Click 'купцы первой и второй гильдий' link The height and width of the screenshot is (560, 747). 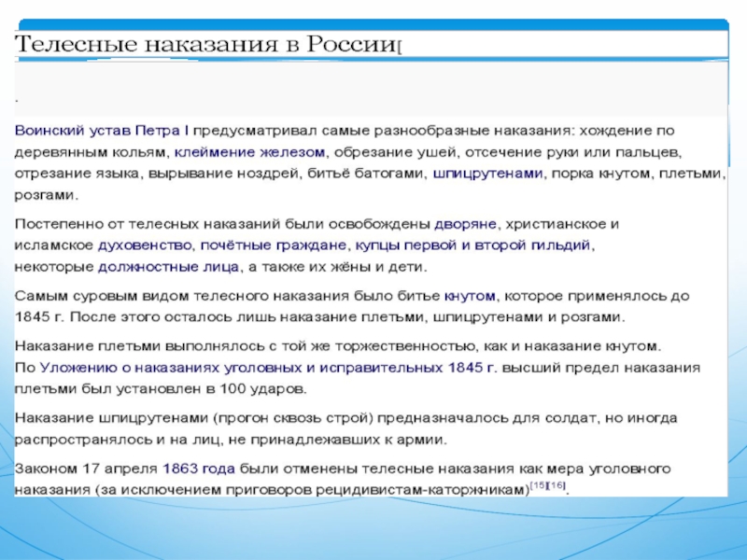coord(473,245)
